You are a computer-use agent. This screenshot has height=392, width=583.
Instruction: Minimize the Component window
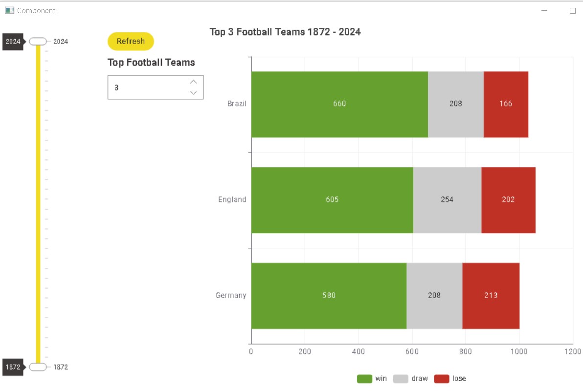(x=544, y=11)
